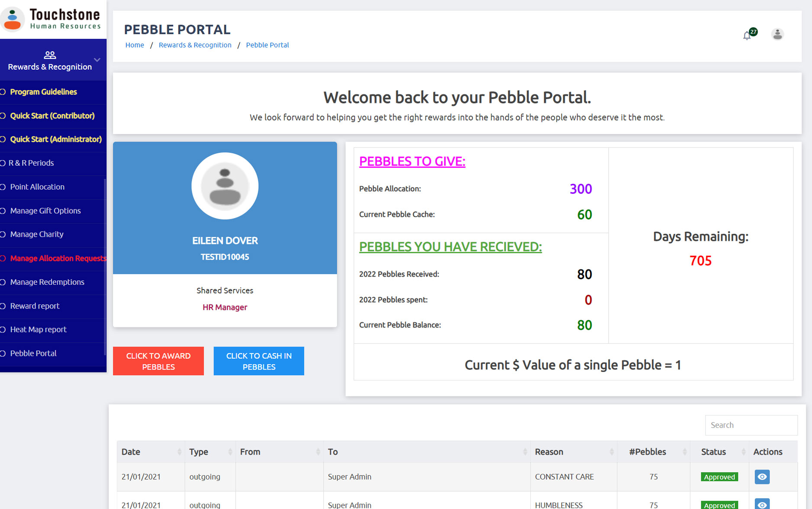Click the table Search field
The height and width of the screenshot is (509, 812).
751,425
